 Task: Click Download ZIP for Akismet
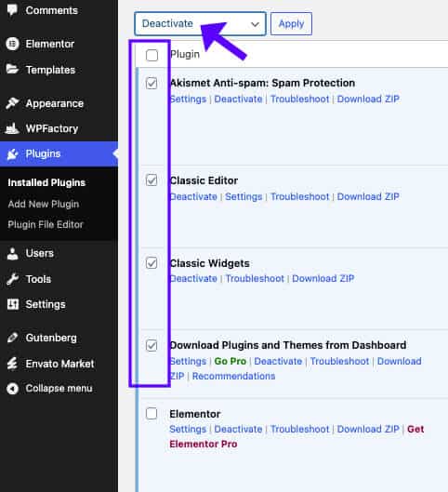click(x=368, y=100)
